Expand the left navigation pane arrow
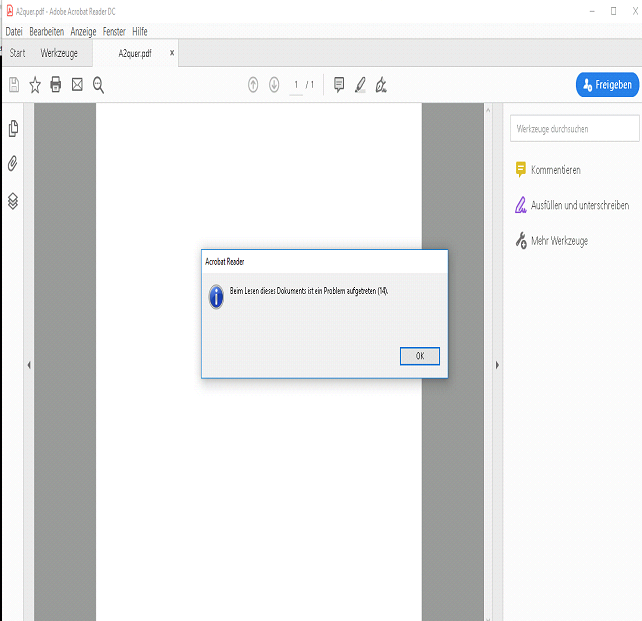Image resolution: width=642 pixels, height=621 pixels. [x=29, y=365]
